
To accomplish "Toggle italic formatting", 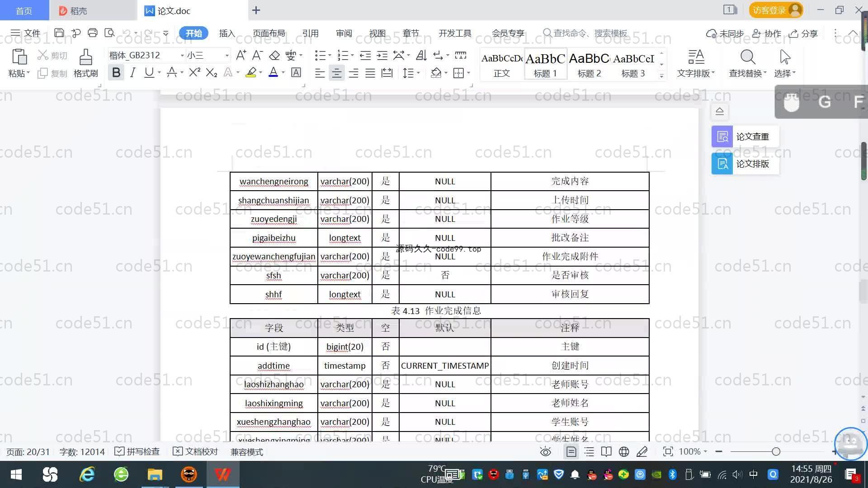I will coord(132,73).
